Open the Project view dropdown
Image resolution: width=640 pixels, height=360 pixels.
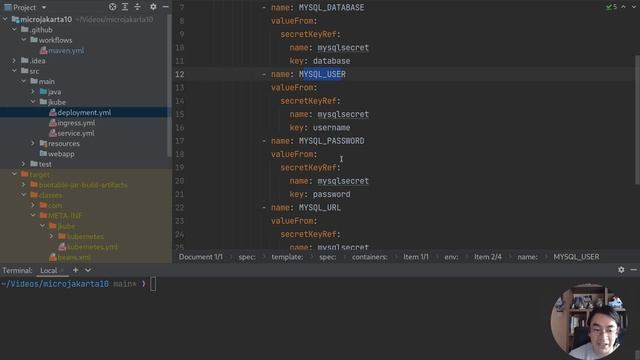pyautogui.click(x=44, y=7)
